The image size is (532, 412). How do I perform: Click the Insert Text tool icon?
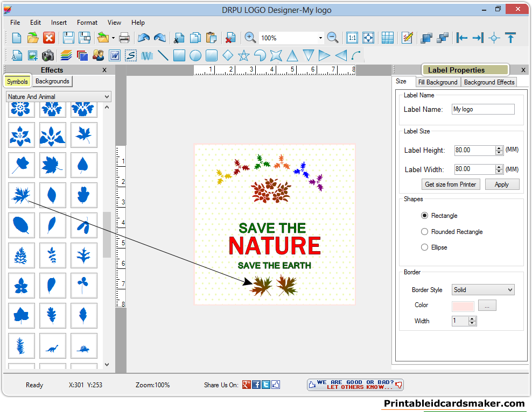click(16, 55)
